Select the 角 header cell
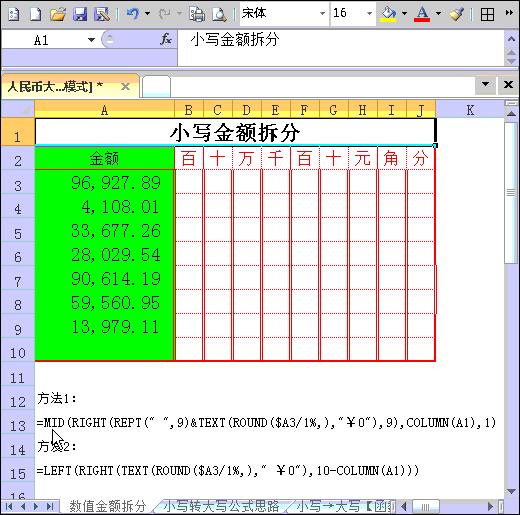 point(391,158)
